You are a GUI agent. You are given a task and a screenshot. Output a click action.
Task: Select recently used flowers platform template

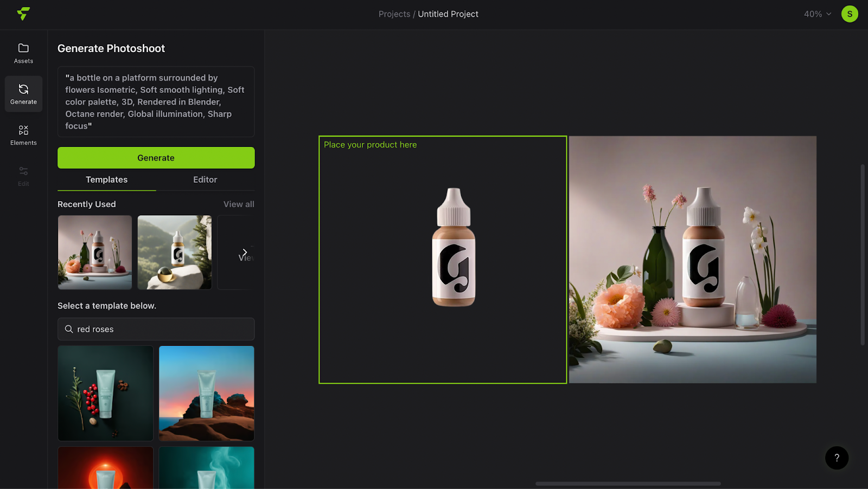(95, 252)
